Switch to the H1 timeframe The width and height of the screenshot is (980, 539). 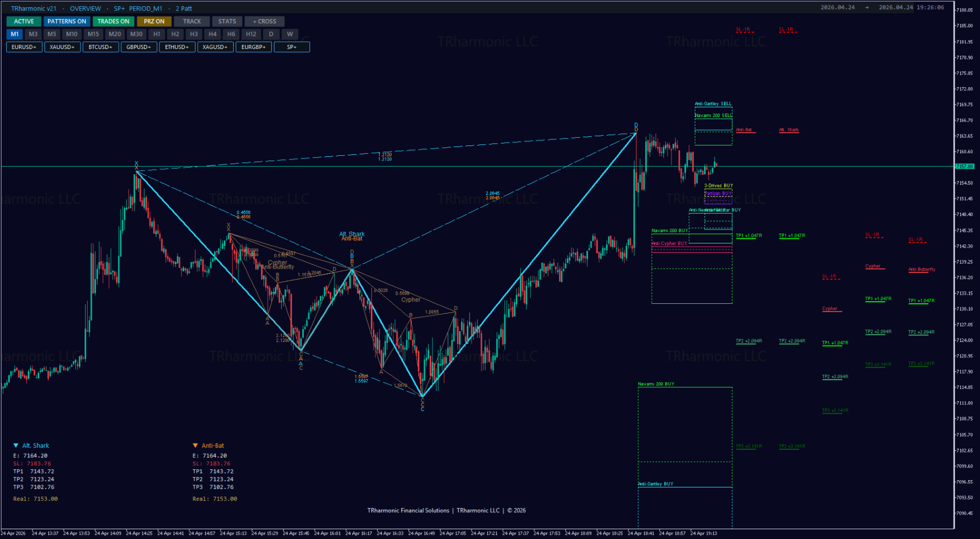pos(156,34)
